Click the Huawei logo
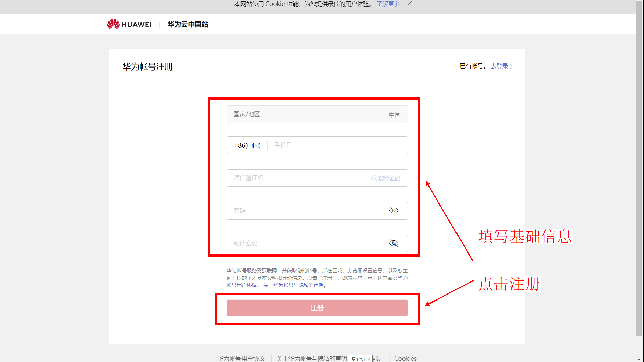Viewport: 644px width, 362px height. pos(129,24)
